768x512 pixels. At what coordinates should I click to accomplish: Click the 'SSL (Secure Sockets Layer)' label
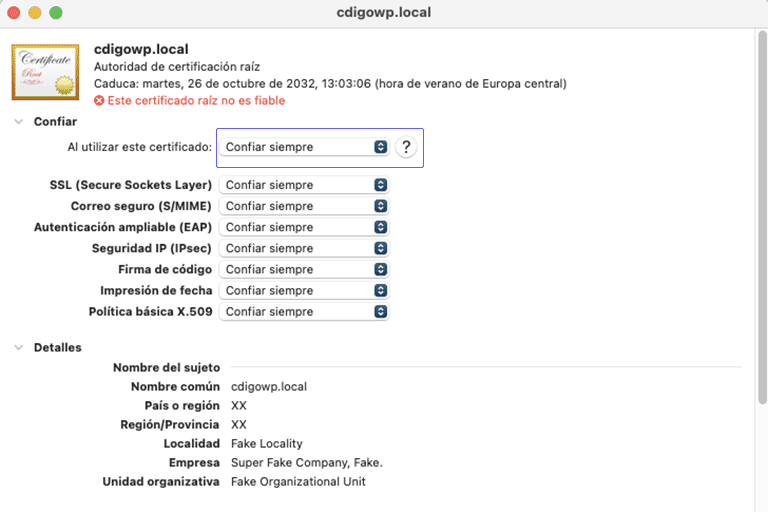[131, 185]
